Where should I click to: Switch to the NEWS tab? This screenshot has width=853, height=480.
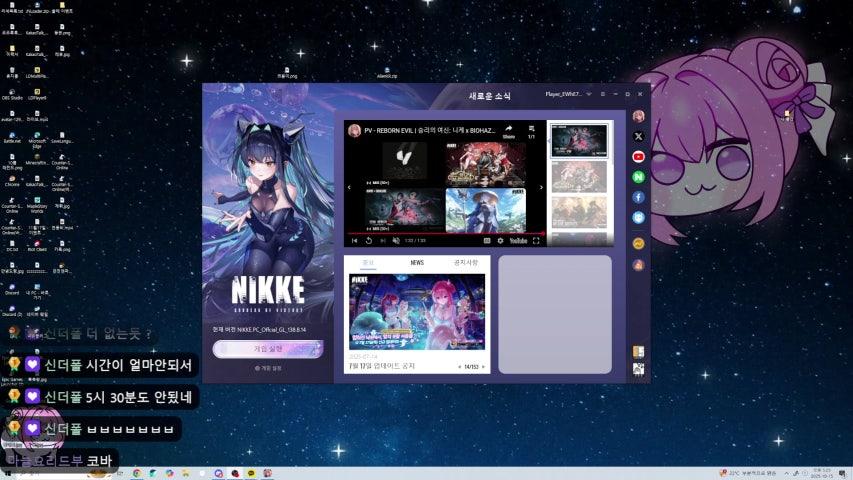417,263
